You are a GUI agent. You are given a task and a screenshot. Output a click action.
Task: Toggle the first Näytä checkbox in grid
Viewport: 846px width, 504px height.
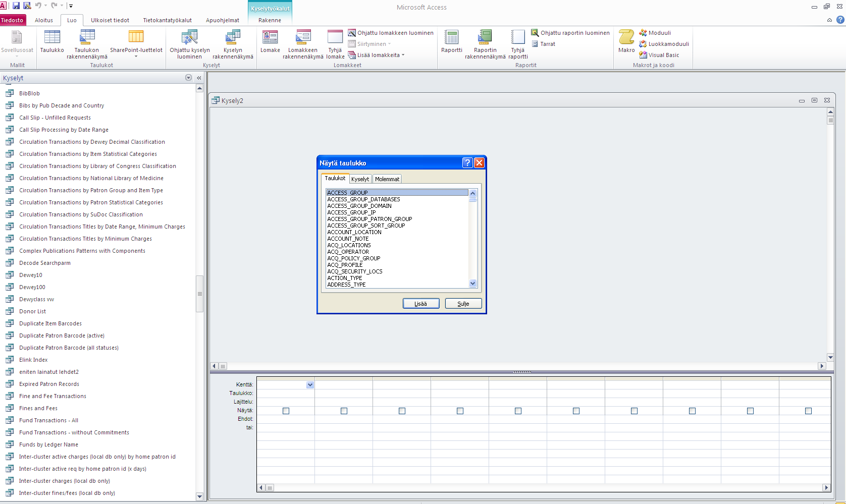click(x=286, y=411)
